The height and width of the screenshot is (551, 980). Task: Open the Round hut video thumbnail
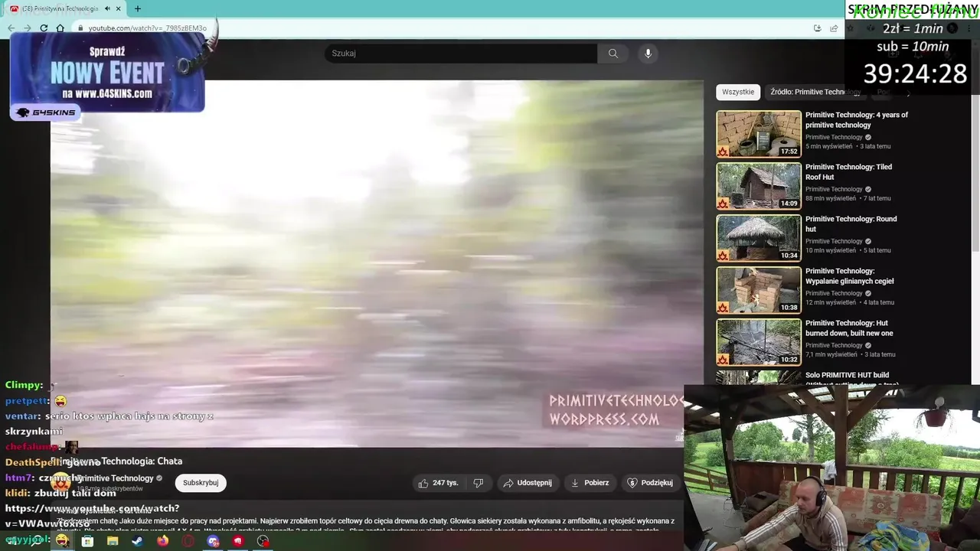click(759, 238)
